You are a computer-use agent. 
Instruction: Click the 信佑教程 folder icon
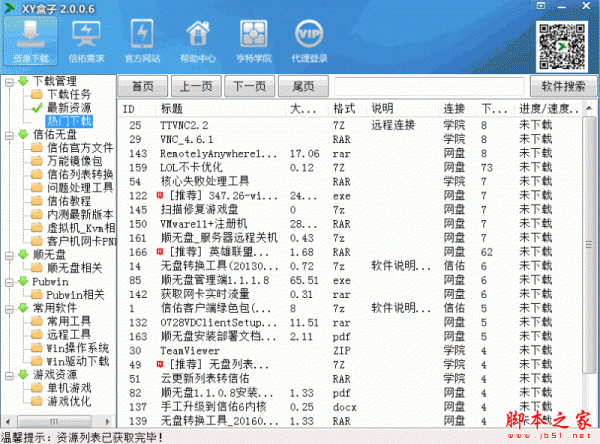[x=37, y=201]
